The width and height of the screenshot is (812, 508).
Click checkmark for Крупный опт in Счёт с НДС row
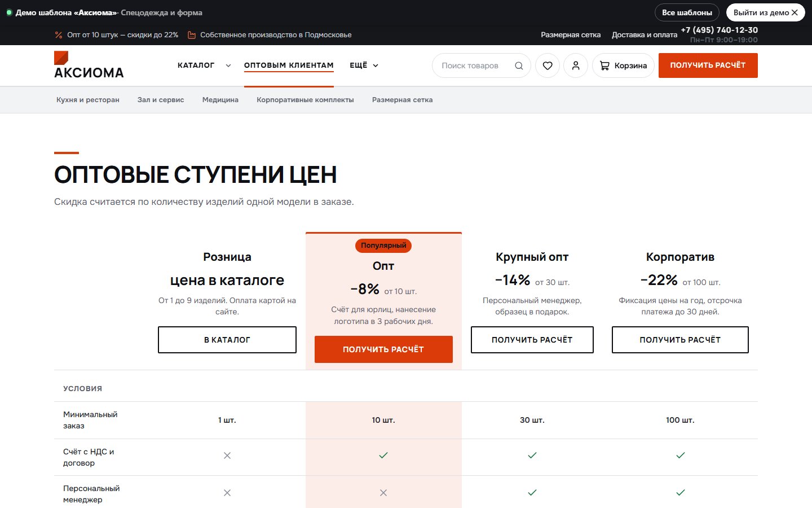[532, 455]
